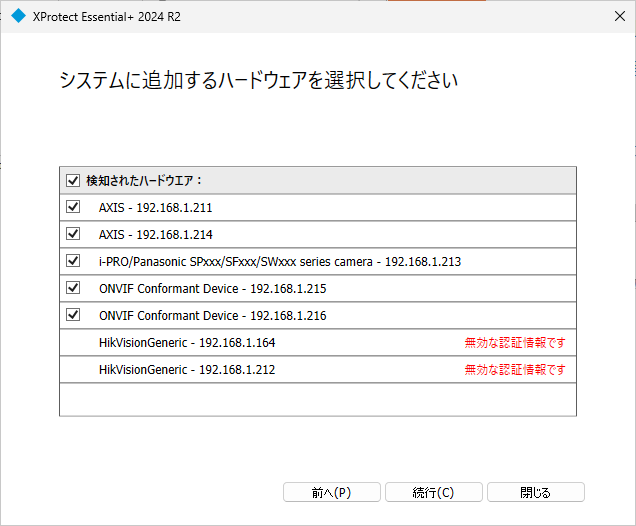Click 無効な認証情報です error for 192.168.1.212
Viewport: 636px width, 526px height.
[515, 369]
